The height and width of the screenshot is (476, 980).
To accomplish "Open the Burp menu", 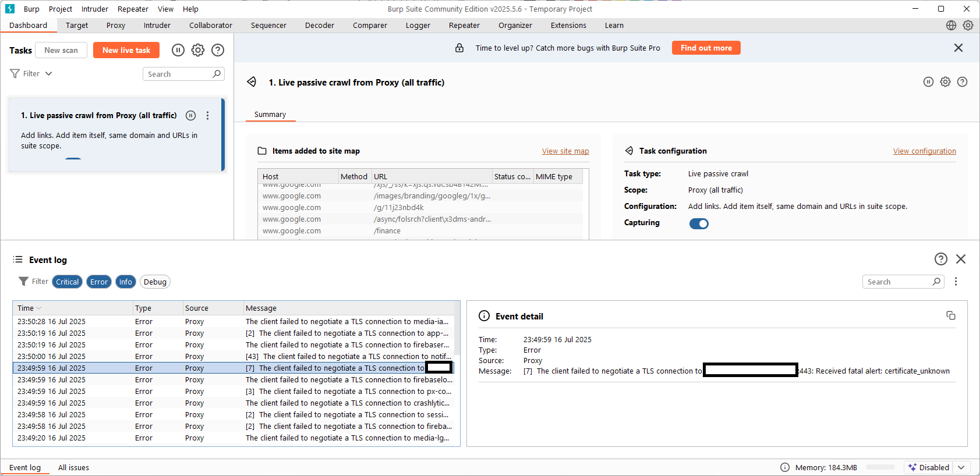I will point(31,9).
